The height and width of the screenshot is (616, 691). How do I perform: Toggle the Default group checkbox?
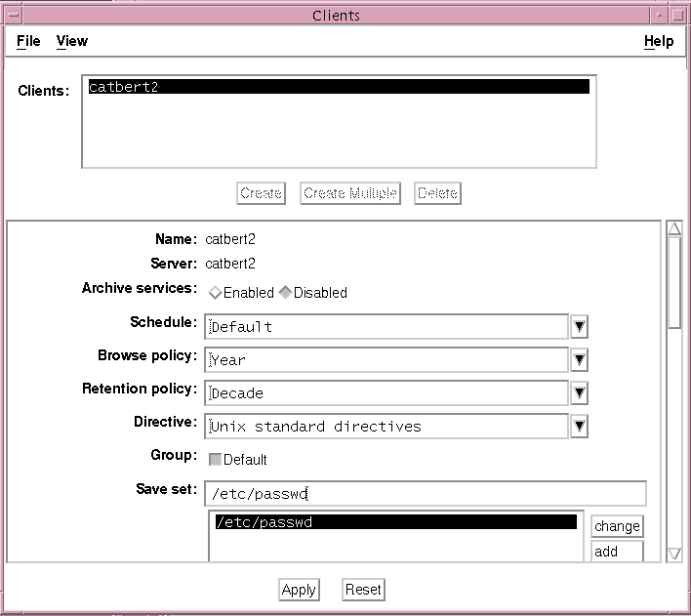click(x=216, y=459)
